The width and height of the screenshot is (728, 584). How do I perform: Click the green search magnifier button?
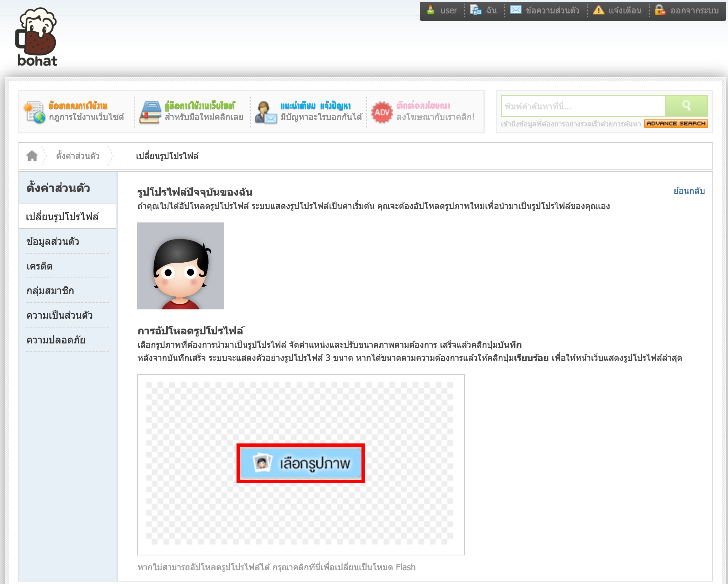686,106
